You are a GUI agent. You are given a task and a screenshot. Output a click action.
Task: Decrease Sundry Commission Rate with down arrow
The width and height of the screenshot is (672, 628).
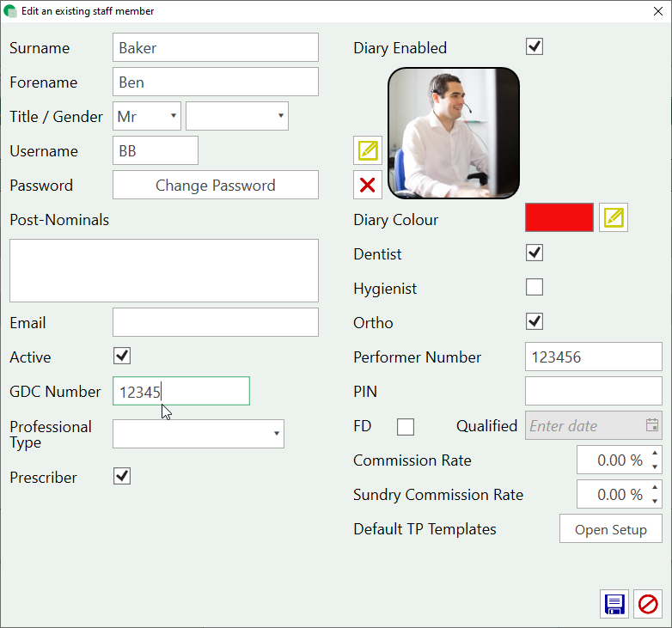[x=655, y=501]
